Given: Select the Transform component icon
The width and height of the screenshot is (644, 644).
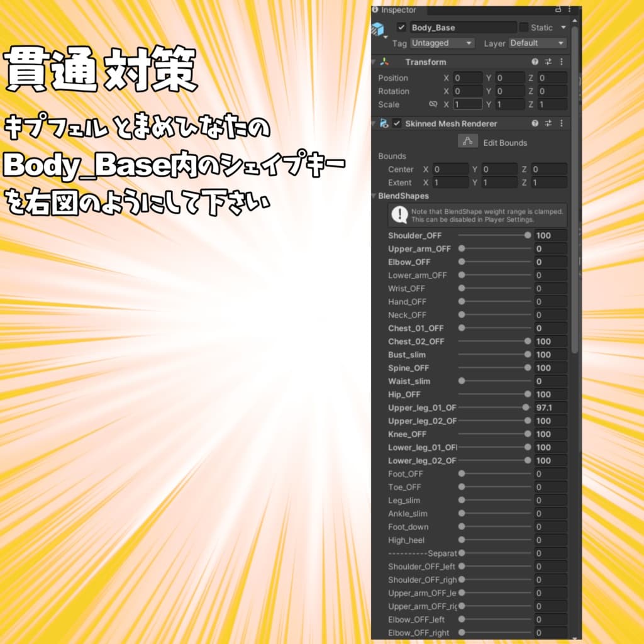Looking at the screenshot, I should point(384,62).
